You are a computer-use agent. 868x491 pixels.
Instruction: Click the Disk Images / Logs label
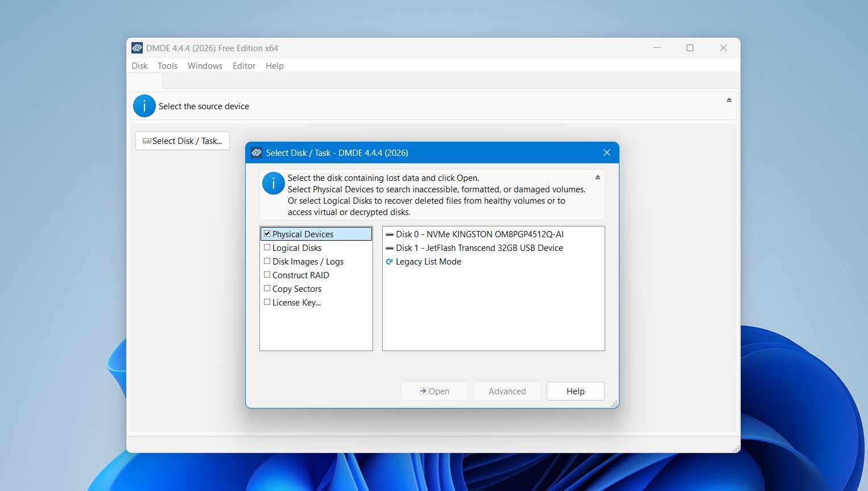click(308, 262)
